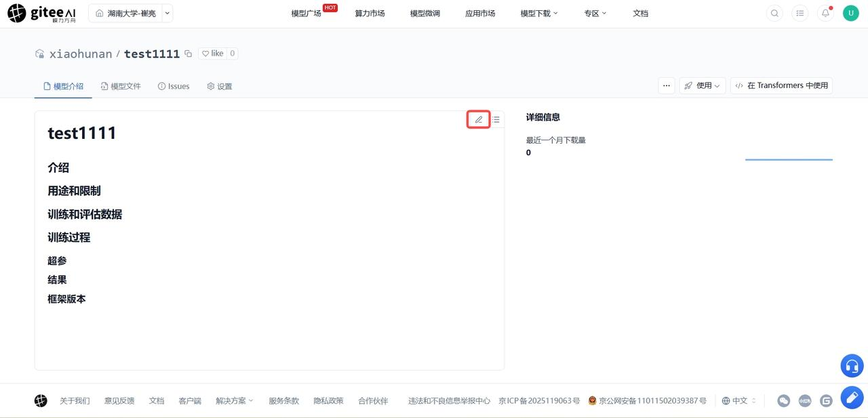868x418 pixels.
Task: Click the pencil edit icon on model card
Action: [x=478, y=119]
